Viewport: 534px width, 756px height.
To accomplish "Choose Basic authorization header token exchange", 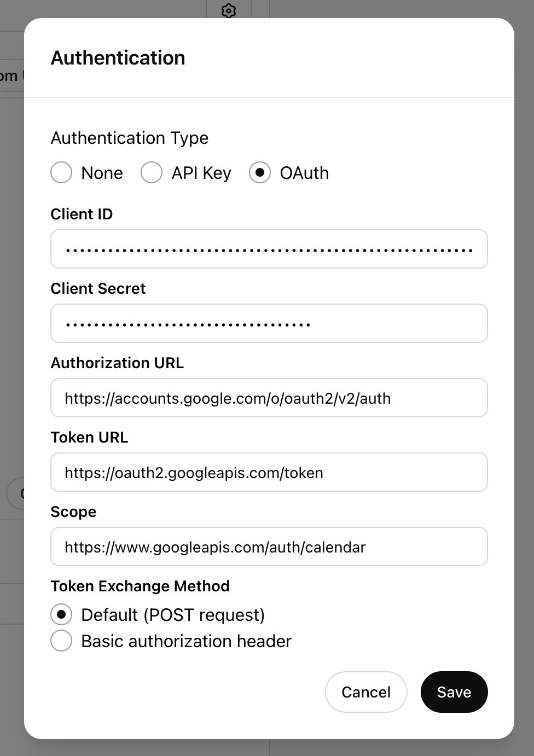I will tap(61, 641).
